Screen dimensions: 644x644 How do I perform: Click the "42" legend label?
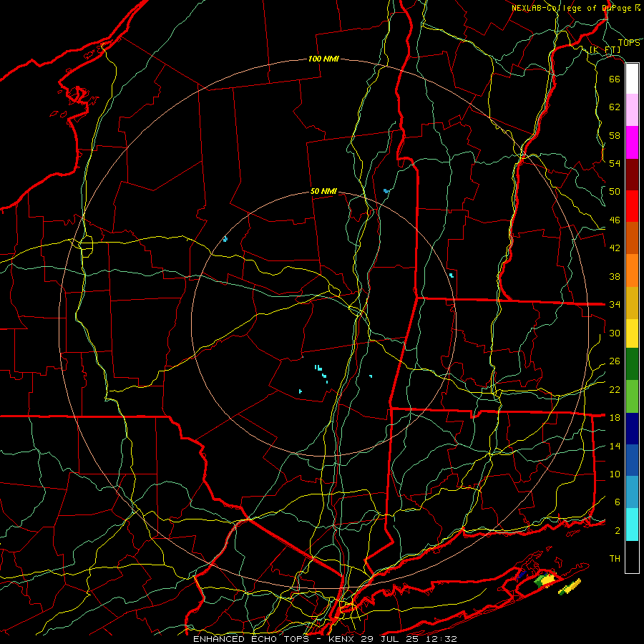615,248
